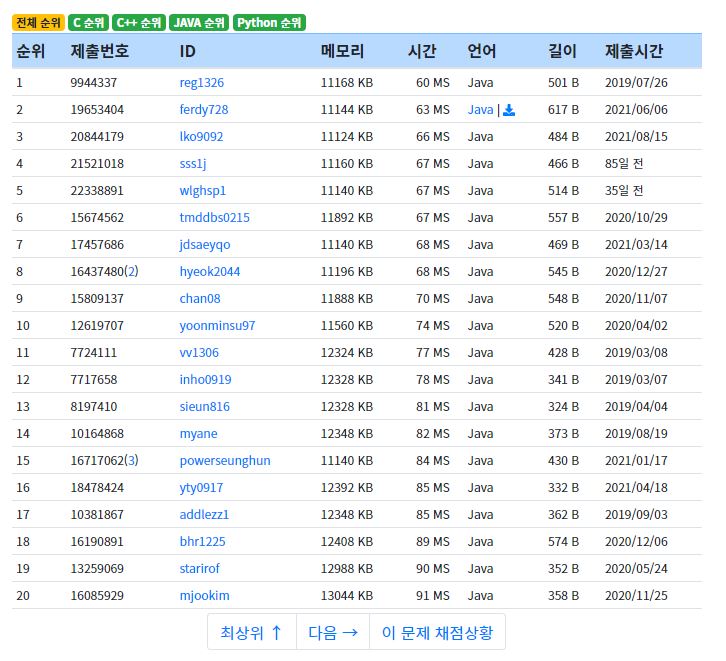Open user profile sss1j

click(x=193, y=164)
